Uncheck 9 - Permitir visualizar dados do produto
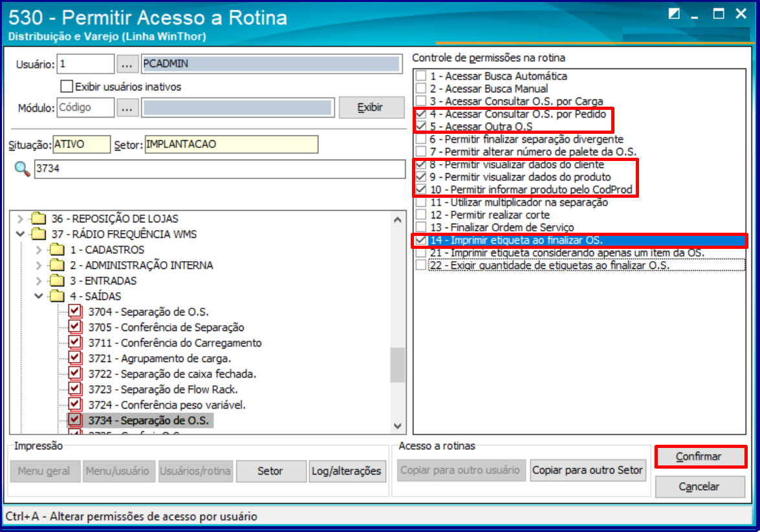 [421, 177]
